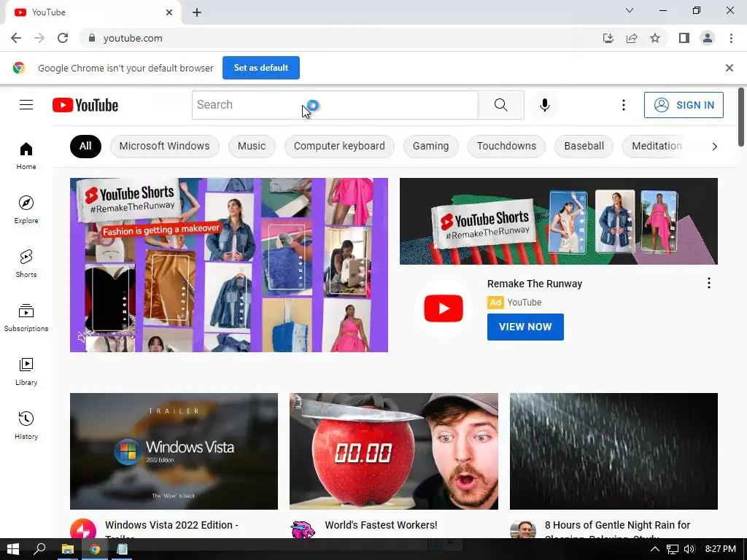
Task: Open taskbar search magnifier
Action: coord(39,549)
